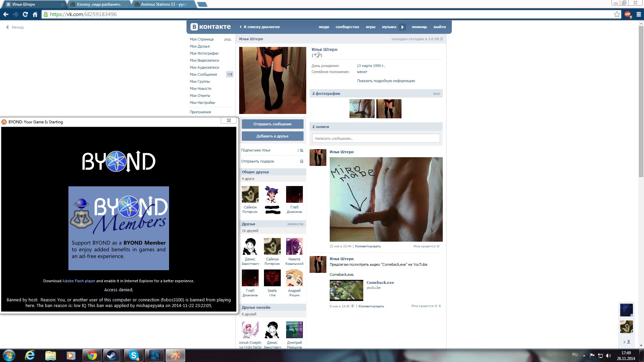
Task: Open Steam from the taskbar
Action: point(112,355)
